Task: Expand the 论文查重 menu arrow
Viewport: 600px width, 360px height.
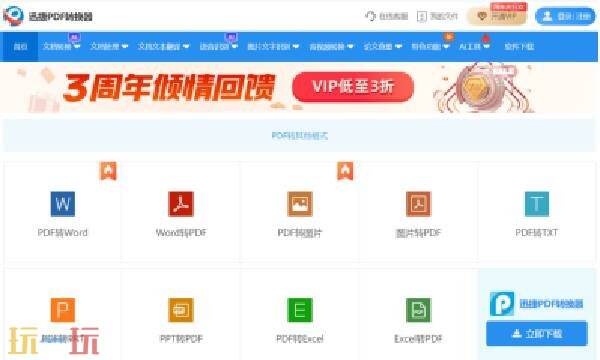Action: [398, 46]
